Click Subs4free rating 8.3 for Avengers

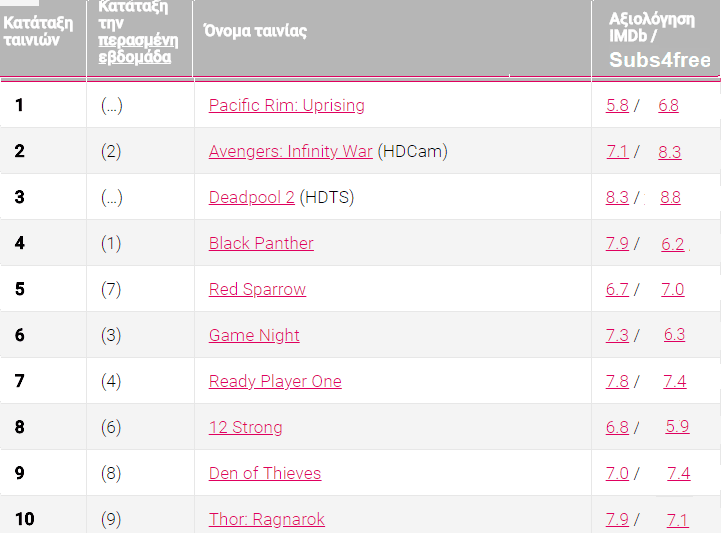670,152
